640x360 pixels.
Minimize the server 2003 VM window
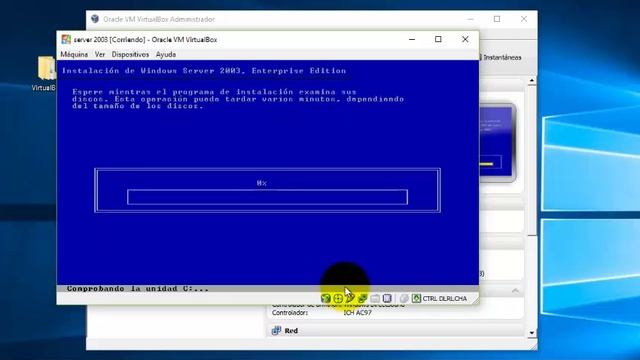coord(412,39)
